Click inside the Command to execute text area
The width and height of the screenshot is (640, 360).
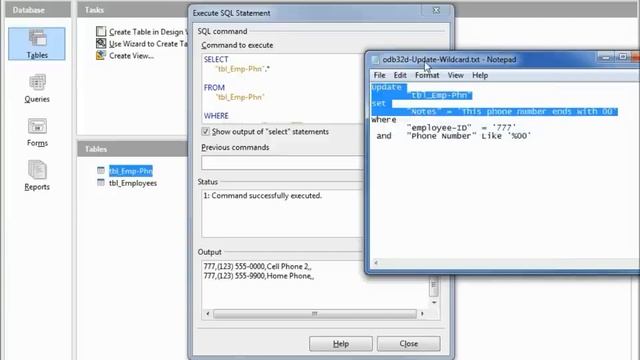282,88
